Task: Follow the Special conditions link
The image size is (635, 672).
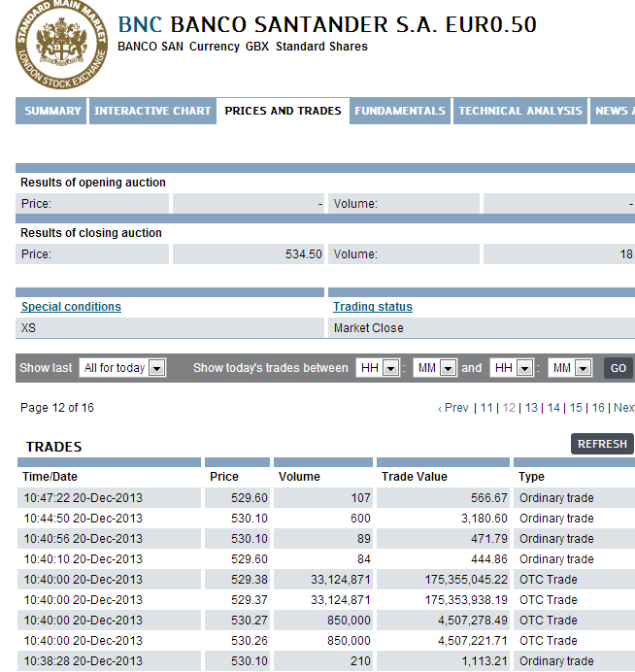Action: click(x=71, y=307)
